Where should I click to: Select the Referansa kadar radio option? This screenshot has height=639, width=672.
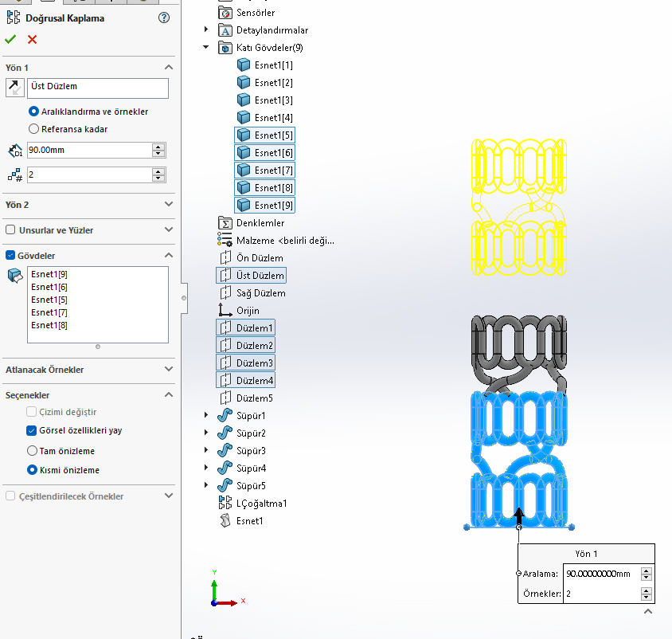[33, 129]
